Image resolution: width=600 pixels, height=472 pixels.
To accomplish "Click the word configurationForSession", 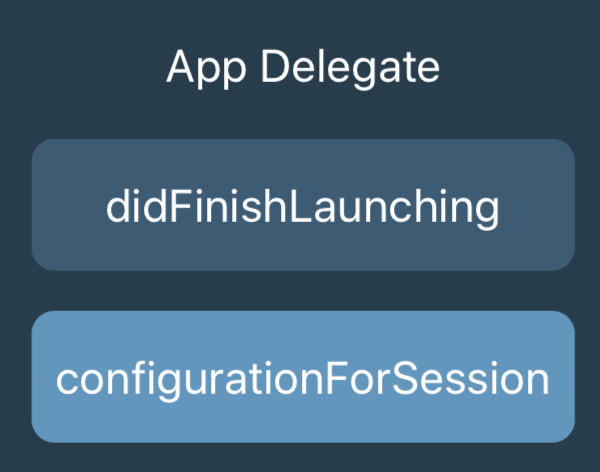I will pyautogui.click(x=303, y=381).
